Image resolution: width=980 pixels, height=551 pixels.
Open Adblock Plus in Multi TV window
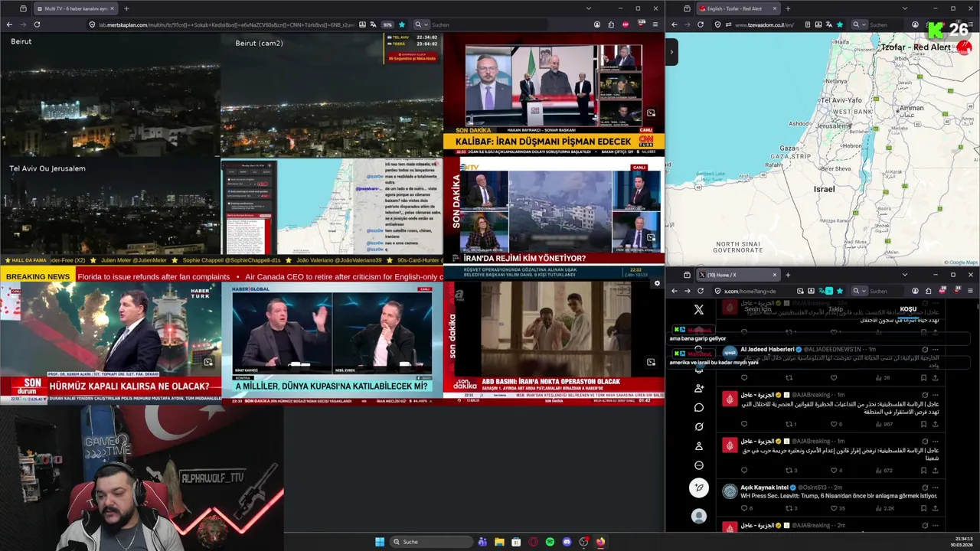[626, 24]
